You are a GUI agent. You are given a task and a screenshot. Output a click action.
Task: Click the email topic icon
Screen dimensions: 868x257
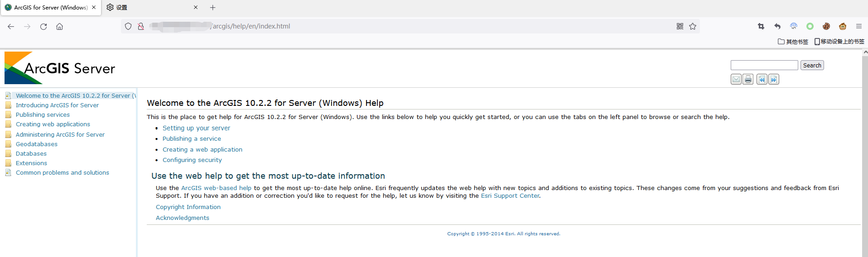[x=736, y=80]
